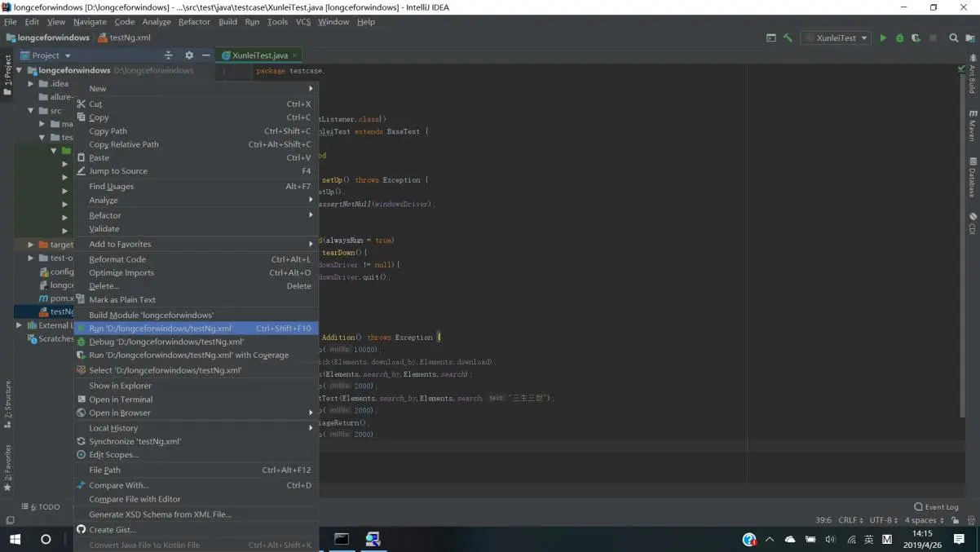Change CRLF line separator in status bar
Viewport: 980px width, 552px height.
click(850, 520)
